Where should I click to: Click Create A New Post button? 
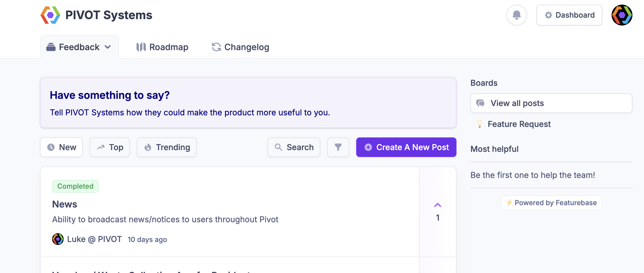pyautogui.click(x=406, y=147)
